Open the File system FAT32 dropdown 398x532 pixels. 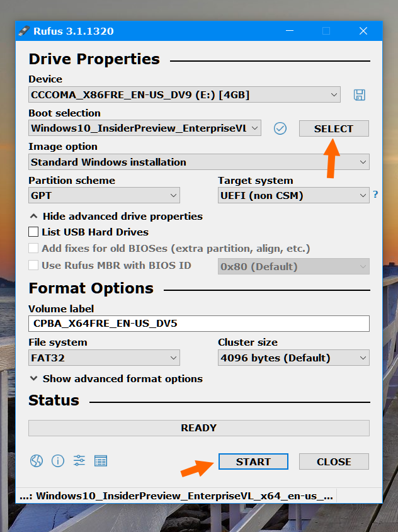104,358
